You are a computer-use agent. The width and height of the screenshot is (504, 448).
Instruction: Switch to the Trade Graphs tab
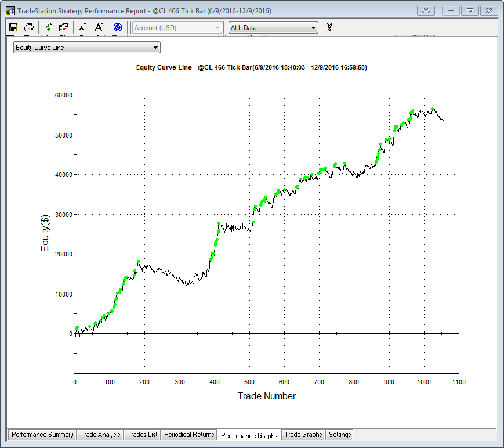(303, 435)
